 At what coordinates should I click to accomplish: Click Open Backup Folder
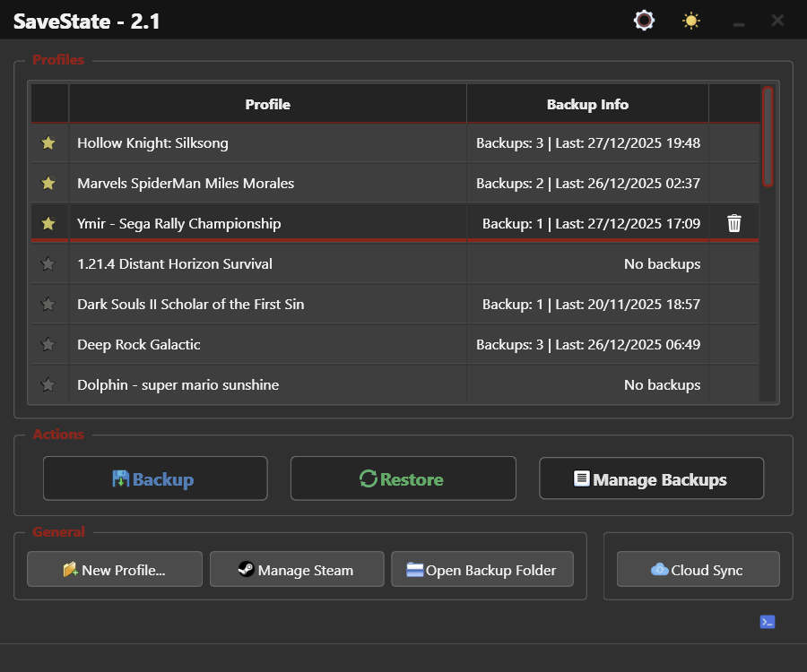click(x=482, y=570)
